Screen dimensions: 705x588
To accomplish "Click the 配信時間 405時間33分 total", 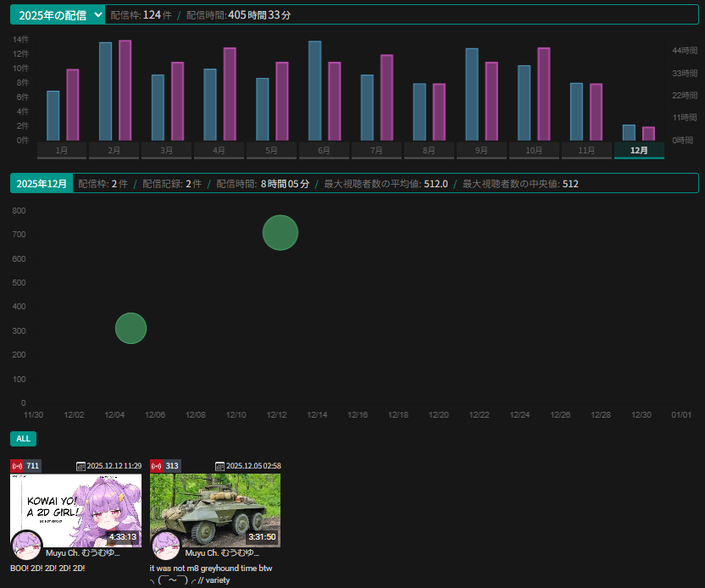I will 239,15.
